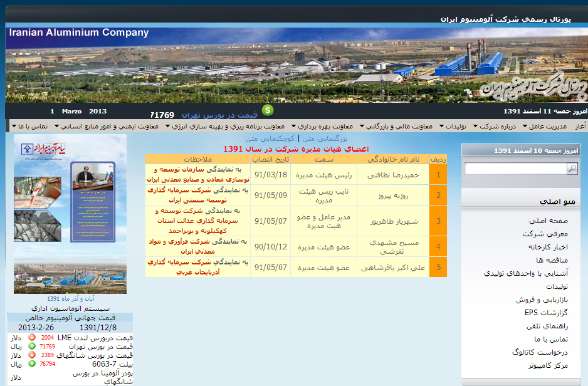Click the مدير عامل و عضو هيئت مديره cell
588x386 pixels.
point(323,221)
